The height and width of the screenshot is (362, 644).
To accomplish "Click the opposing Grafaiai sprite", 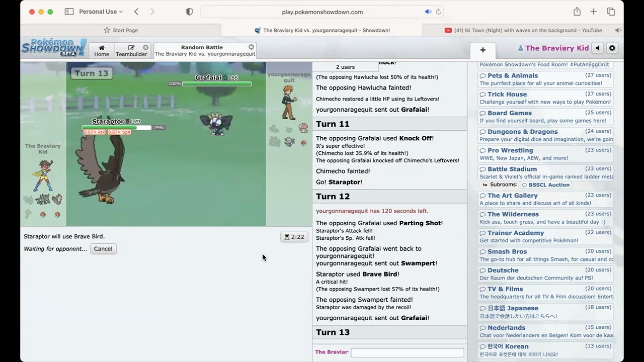I will point(216,123).
